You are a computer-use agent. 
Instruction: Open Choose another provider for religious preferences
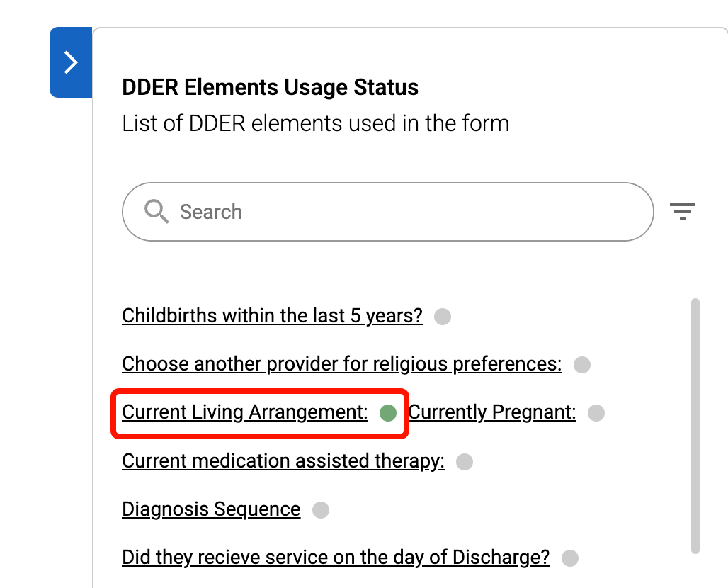341,364
